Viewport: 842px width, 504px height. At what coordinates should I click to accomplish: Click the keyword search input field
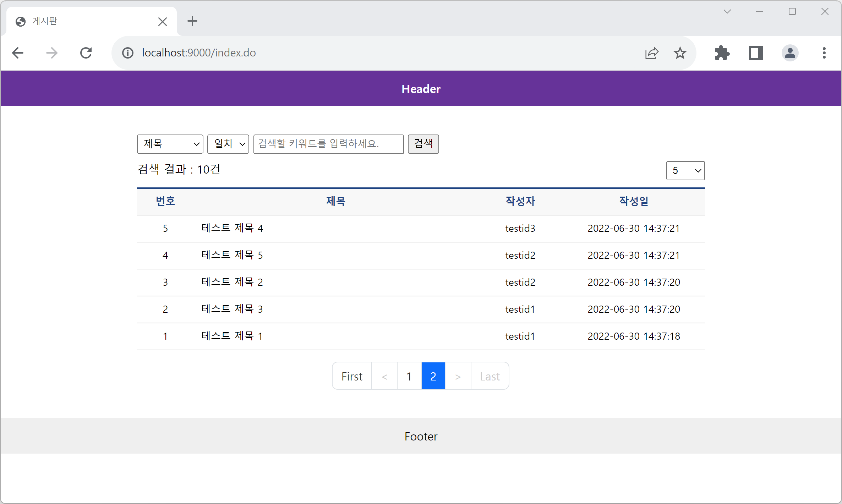tap(328, 144)
